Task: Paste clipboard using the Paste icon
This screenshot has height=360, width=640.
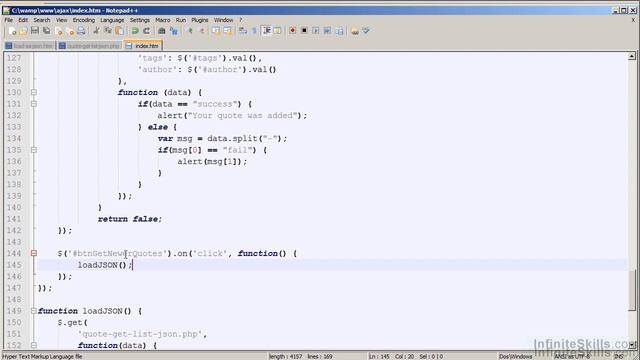Action: click(119, 31)
